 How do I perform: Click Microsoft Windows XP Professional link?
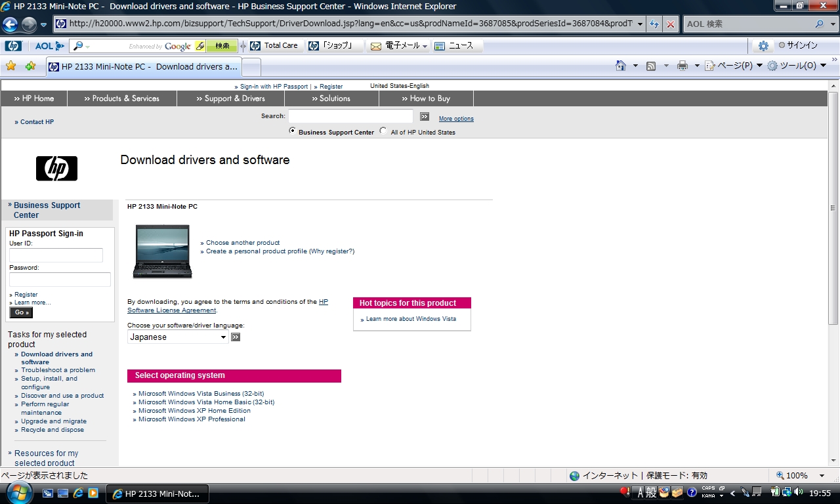pyautogui.click(x=192, y=419)
